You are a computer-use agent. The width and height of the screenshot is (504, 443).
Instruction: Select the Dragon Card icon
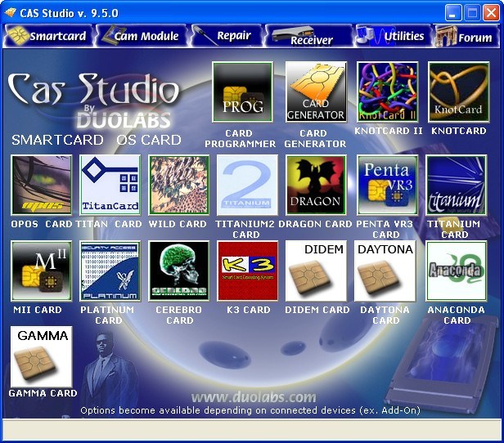pos(316,185)
